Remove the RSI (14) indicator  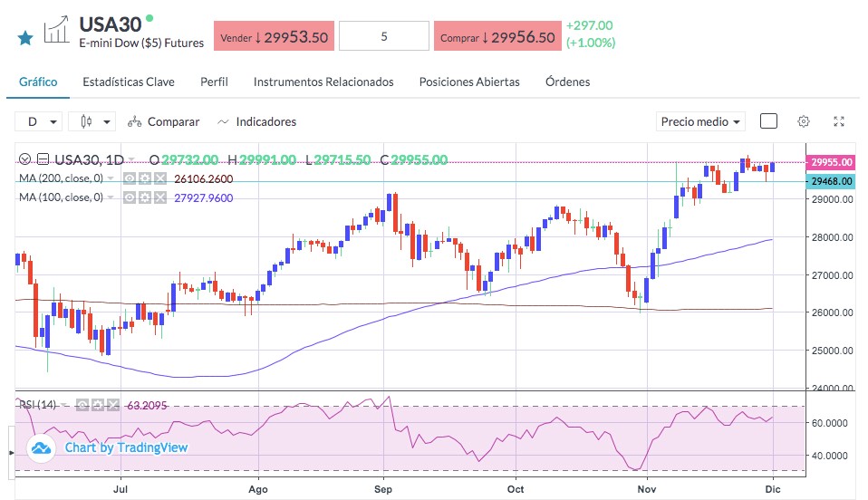point(113,405)
